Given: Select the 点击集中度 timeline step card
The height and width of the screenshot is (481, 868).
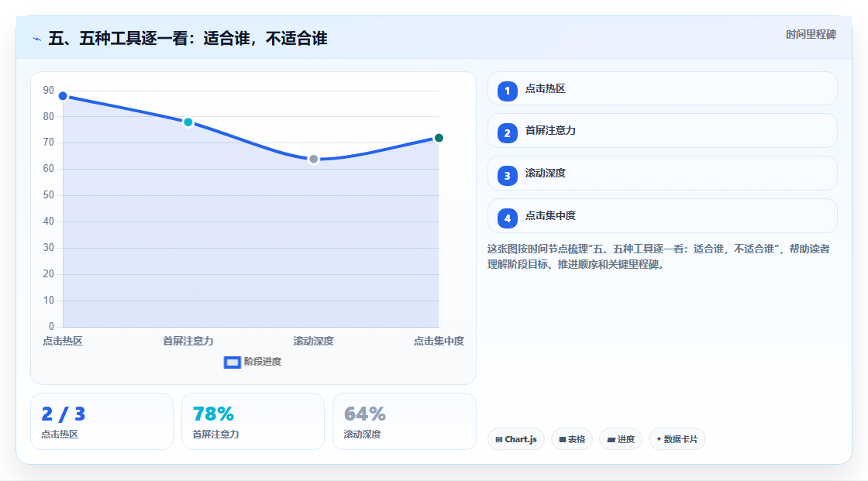Looking at the screenshot, I should pos(662,216).
